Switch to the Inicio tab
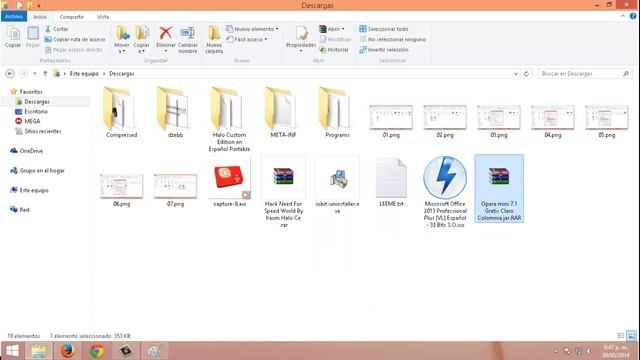 40,17
